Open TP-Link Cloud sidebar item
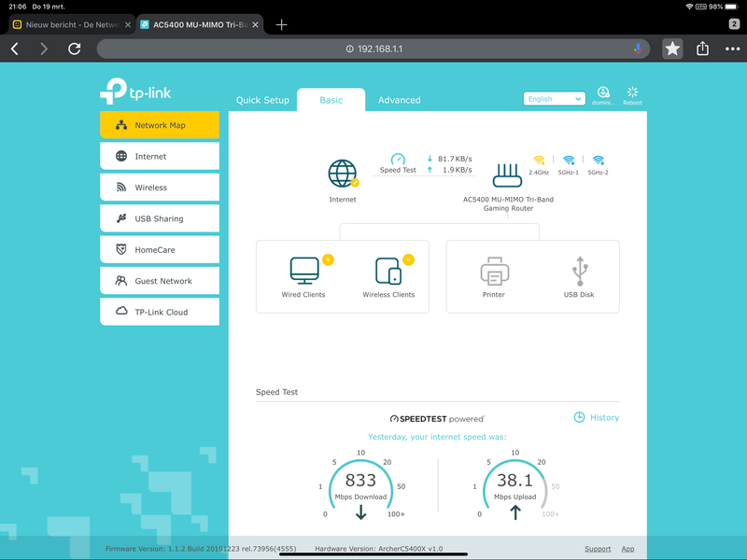The height and width of the screenshot is (560, 747). click(x=160, y=312)
